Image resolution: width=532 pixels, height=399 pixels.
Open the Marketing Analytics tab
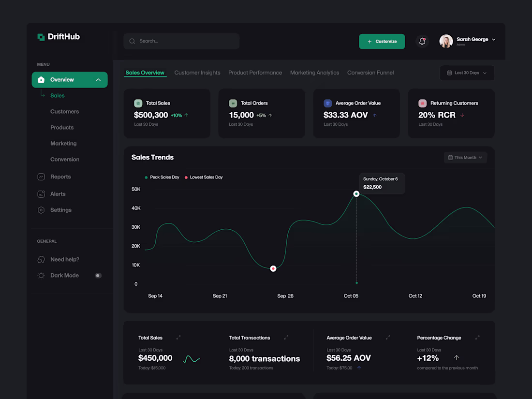click(x=314, y=73)
